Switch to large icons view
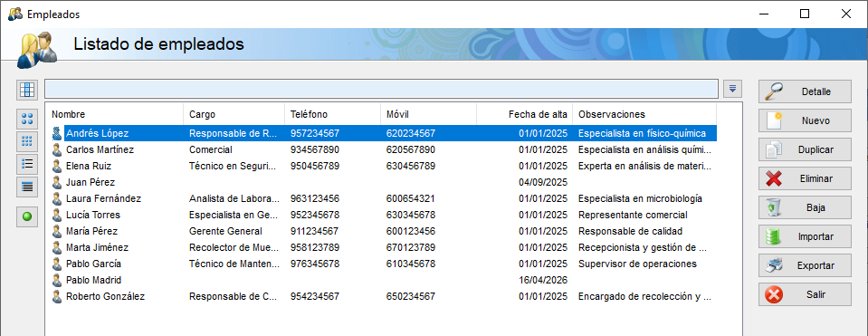Viewport: 868px width, 336px height. tap(26, 119)
